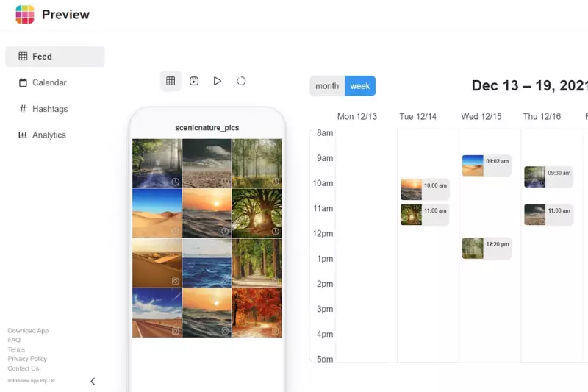Open the Wednesday 12:20 pm scheduled post
Screen dimensions: 588x392
[487, 249]
